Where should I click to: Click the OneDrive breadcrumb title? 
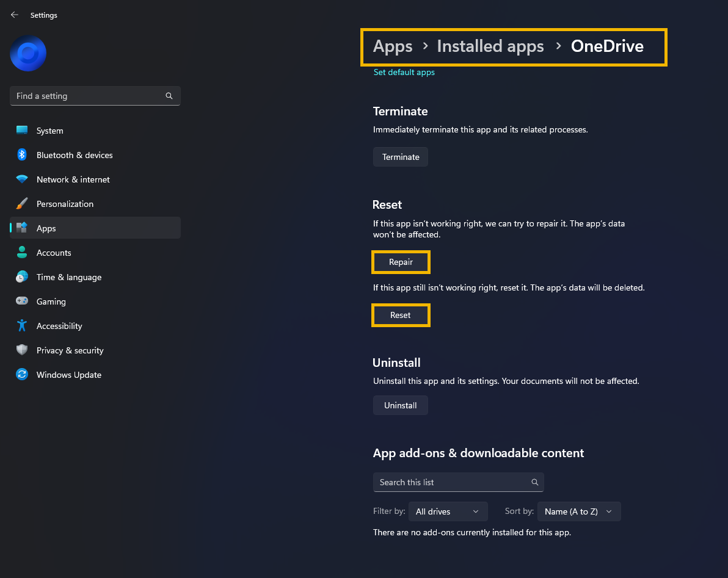coord(607,46)
